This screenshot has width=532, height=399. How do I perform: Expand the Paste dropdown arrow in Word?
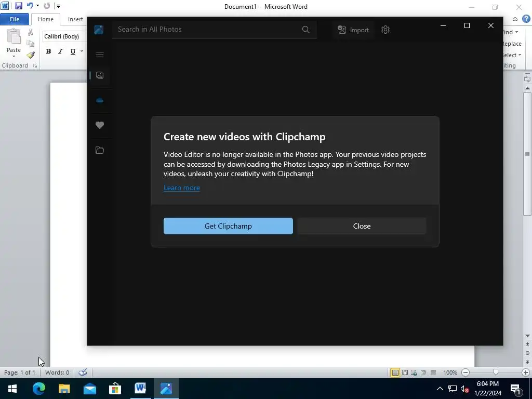[x=14, y=56]
